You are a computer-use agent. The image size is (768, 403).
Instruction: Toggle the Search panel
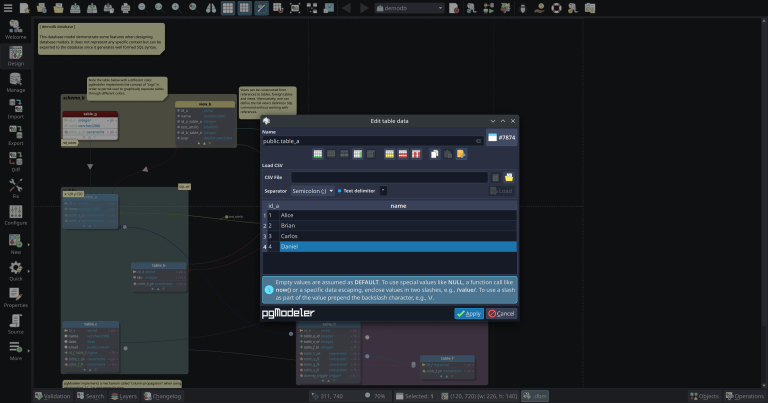91,396
